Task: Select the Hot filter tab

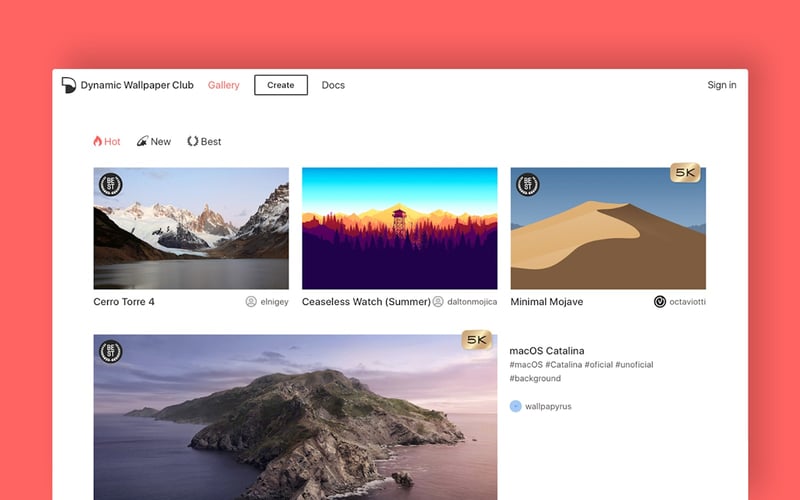Action: click(107, 141)
